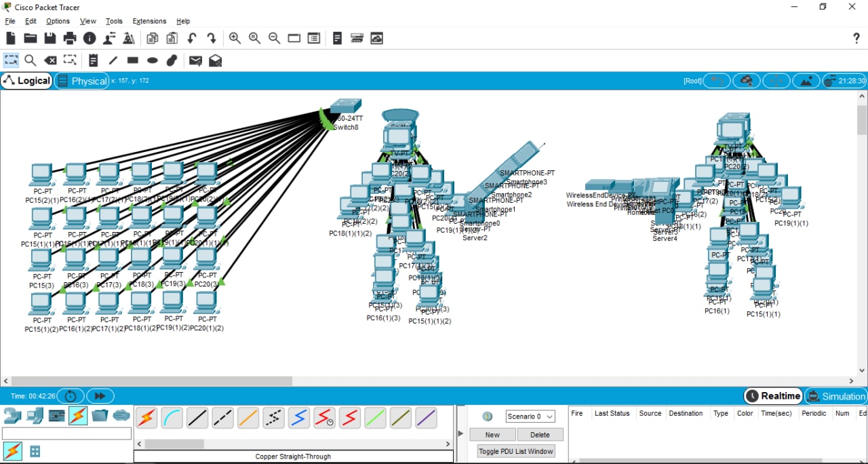Click the device search input field
868x464 pixels.
click(x=66, y=433)
